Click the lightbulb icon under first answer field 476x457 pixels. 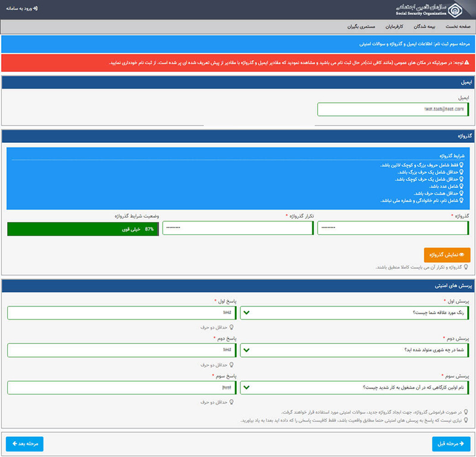click(231, 327)
